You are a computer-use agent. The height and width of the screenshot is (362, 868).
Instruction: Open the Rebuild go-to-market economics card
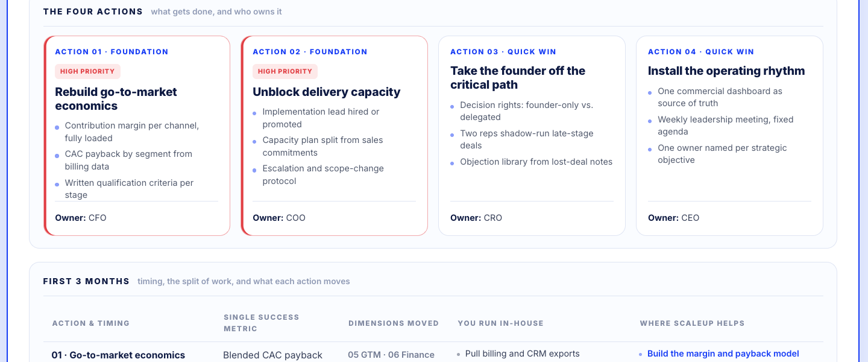click(137, 136)
